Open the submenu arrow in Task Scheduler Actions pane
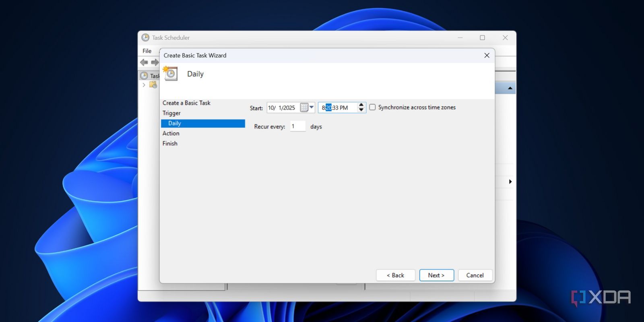This screenshot has height=322, width=644. click(510, 182)
